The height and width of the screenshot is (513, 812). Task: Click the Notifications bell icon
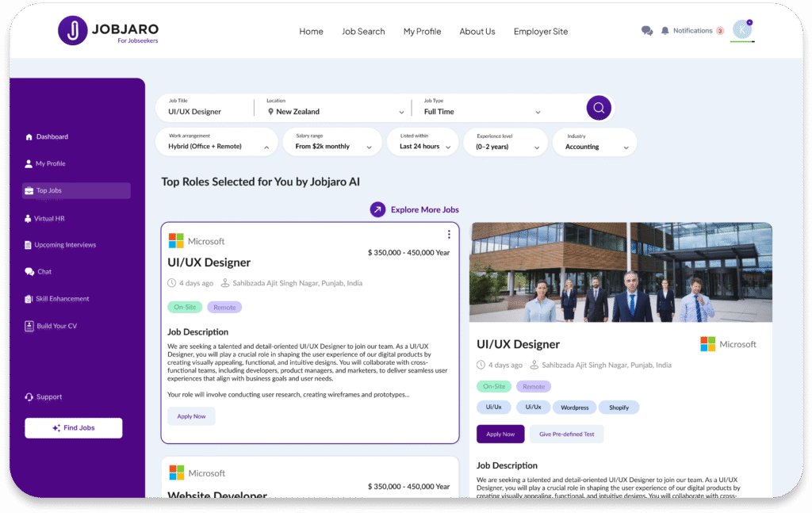(665, 31)
